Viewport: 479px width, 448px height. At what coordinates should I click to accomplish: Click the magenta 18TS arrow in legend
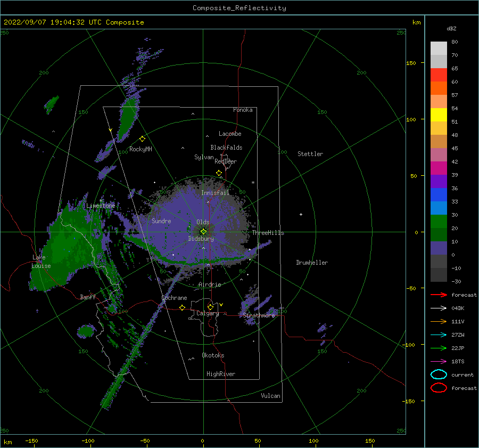[x=439, y=362]
